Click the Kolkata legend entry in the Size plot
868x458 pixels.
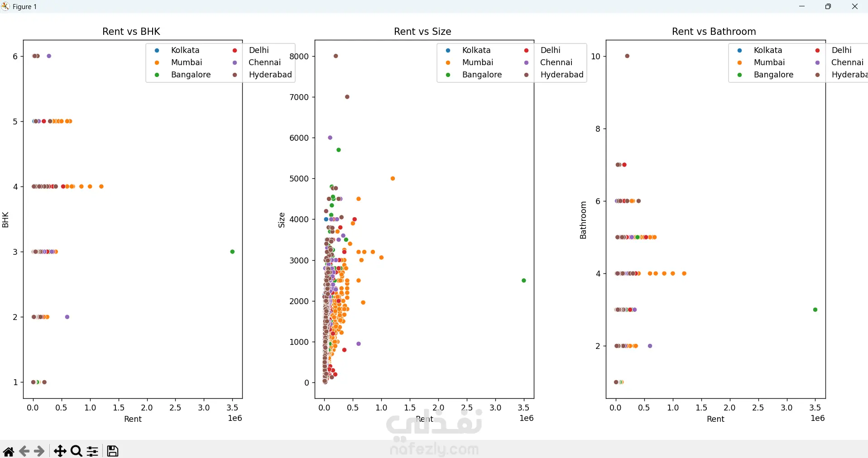click(468, 50)
